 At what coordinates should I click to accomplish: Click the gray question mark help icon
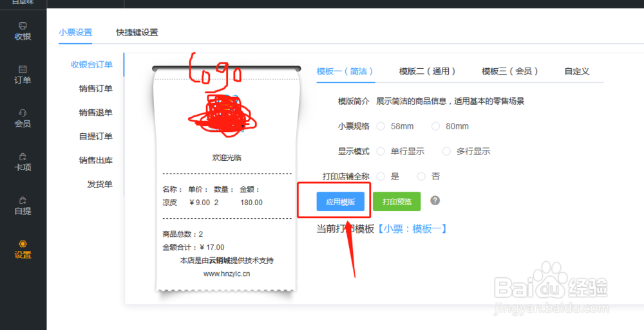(x=435, y=201)
